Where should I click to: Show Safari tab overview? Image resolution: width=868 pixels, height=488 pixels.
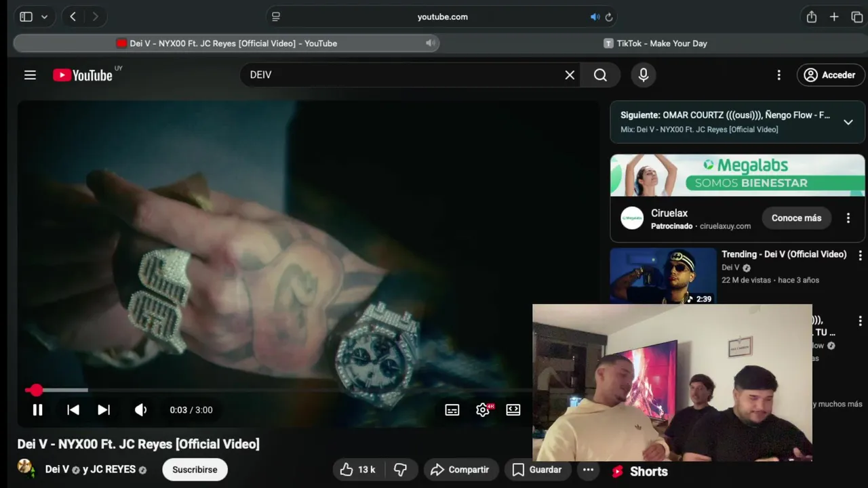coord(857,17)
